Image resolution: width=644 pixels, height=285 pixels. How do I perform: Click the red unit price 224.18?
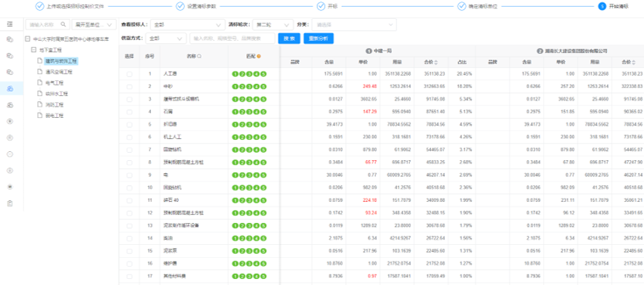[370, 200]
